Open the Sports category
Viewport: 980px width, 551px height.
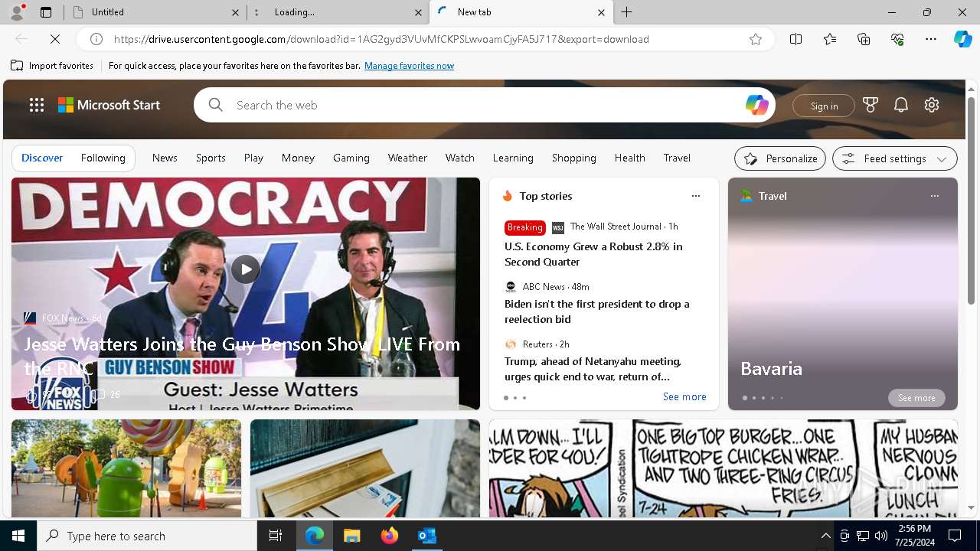click(211, 158)
